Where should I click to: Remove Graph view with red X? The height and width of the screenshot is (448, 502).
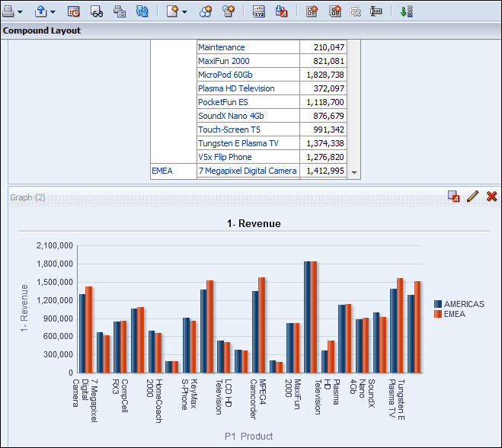(491, 197)
